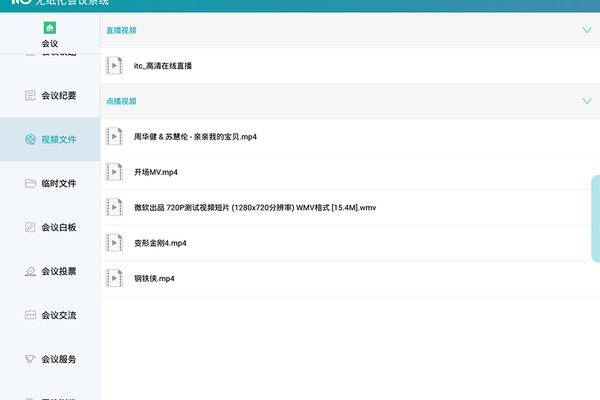The width and height of the screenshot is (600, 400).
Task: Click the 视频文件 film reel icon
Action: [x=30, y=139]
